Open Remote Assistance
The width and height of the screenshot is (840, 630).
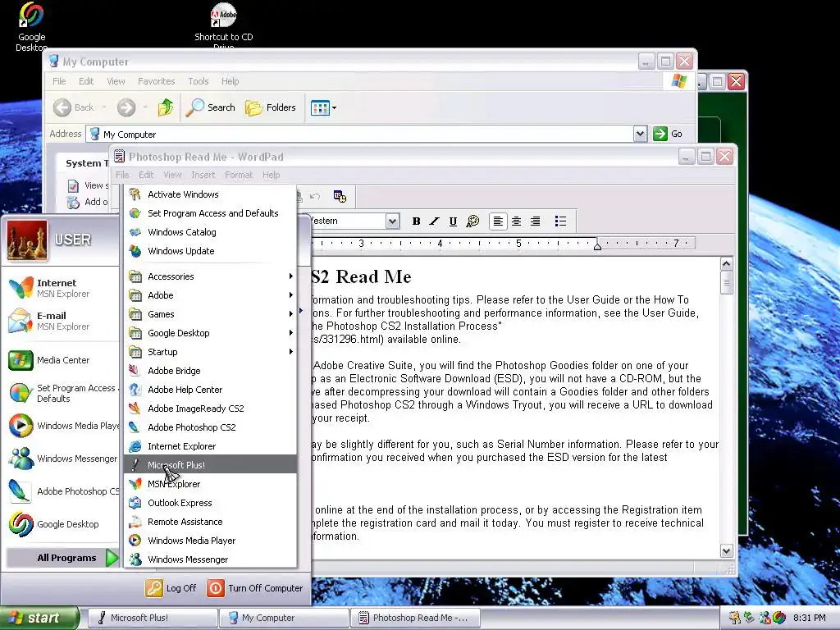(211, 522)
